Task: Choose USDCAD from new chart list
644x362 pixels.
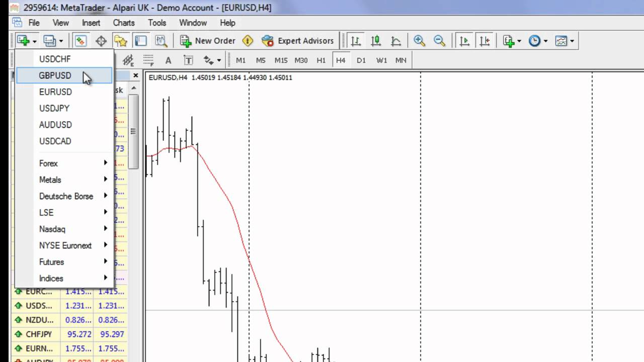Action: (64, 141)
